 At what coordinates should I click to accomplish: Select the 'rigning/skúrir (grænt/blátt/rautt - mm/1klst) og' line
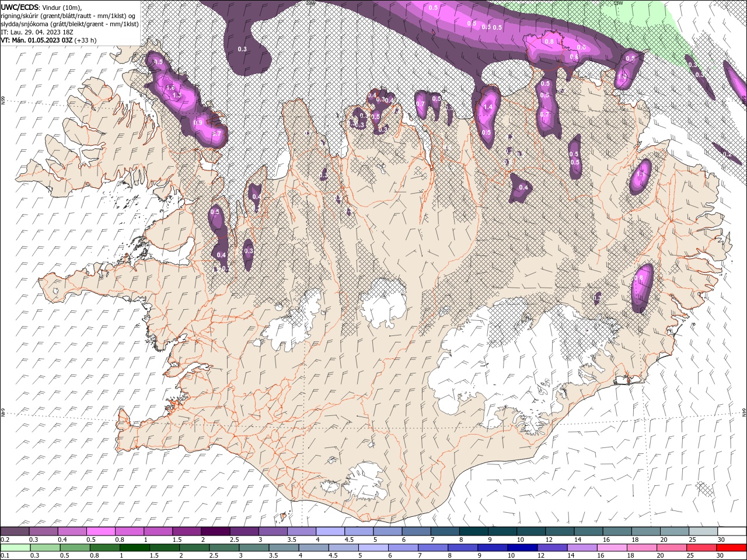[68, 16]
